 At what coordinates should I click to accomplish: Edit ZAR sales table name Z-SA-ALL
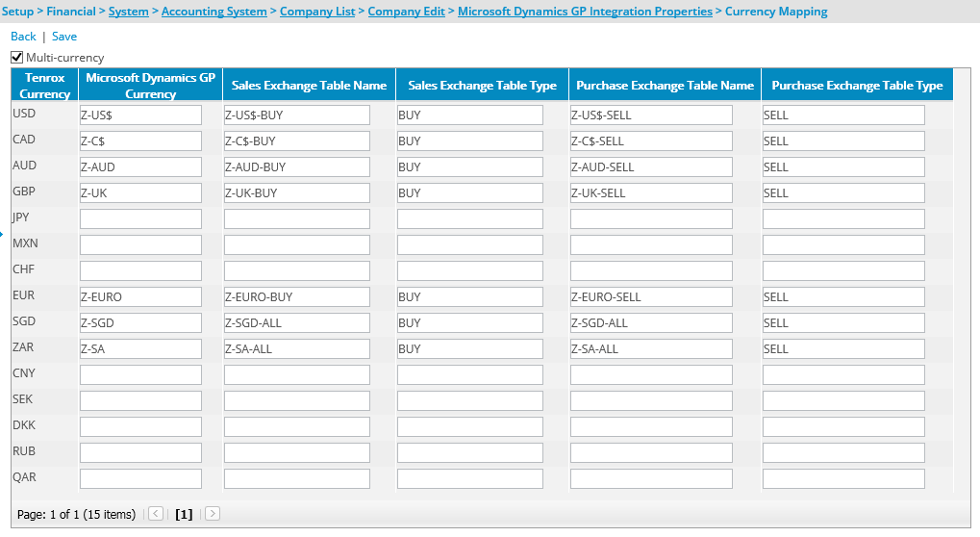[x=297, y=348]
